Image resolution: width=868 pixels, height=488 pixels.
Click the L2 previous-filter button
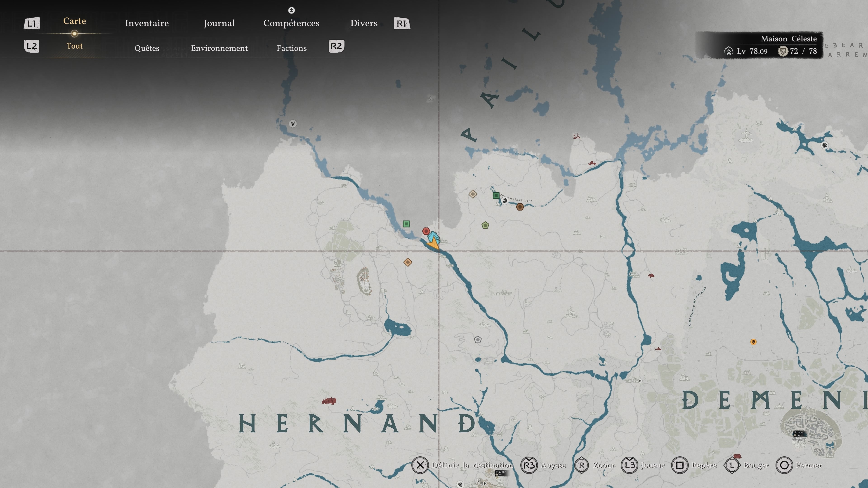(x=32, y=46)
